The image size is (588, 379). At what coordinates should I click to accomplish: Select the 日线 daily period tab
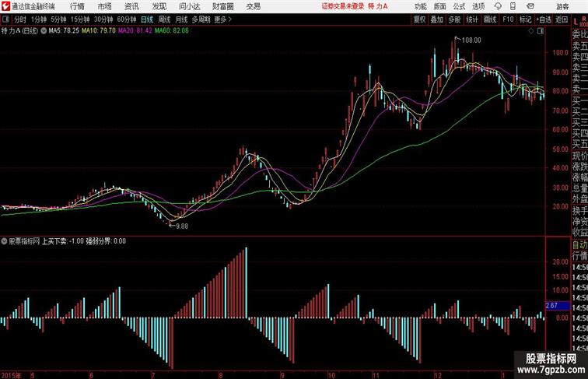pyautogui.click(x=147, y=19)
